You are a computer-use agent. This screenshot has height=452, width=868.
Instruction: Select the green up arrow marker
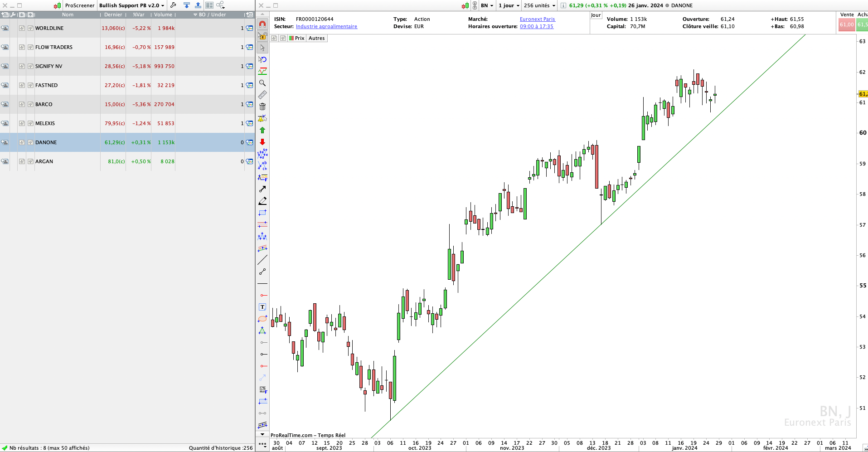point(262,130)
